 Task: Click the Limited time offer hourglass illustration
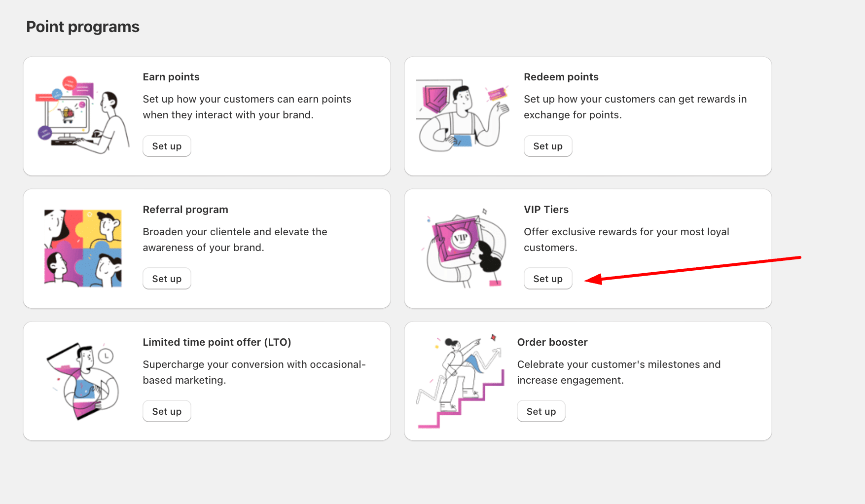pyautogui.click(x=82, y=381)
